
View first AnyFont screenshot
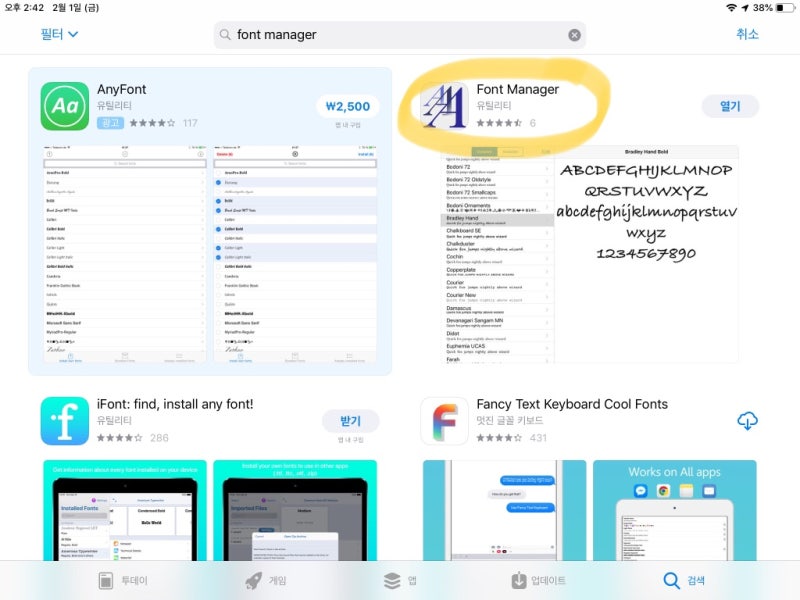[125, 254]
